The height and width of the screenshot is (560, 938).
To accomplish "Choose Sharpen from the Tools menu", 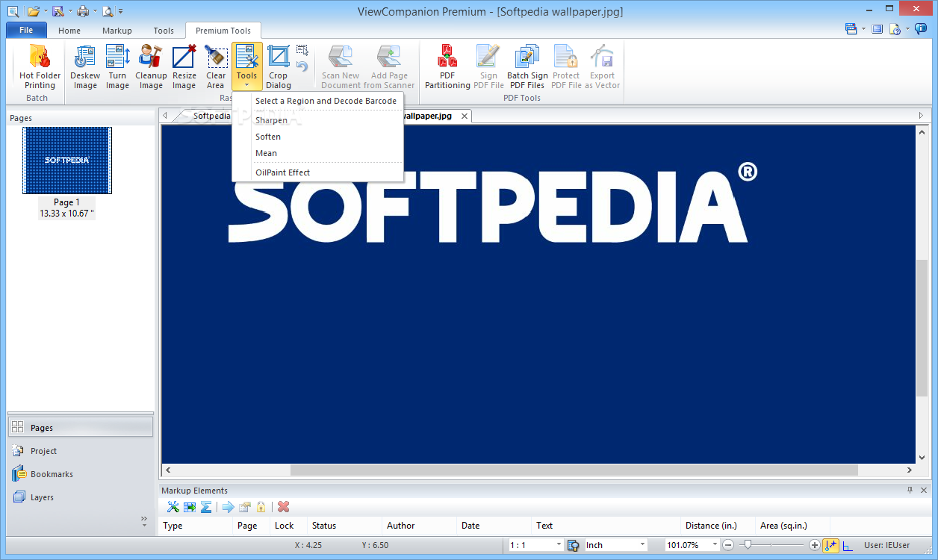I will tap(319, 120).
